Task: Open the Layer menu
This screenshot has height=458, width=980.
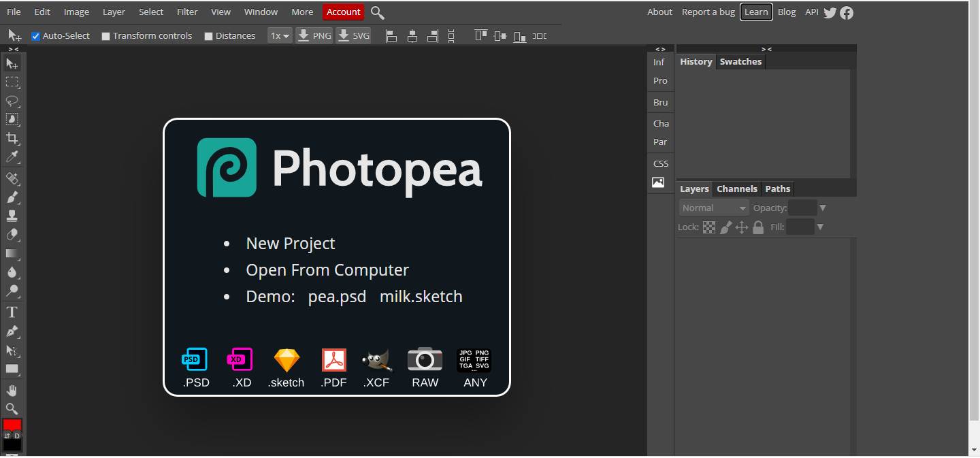Action: pyautogui.click(x=114, y=12)
